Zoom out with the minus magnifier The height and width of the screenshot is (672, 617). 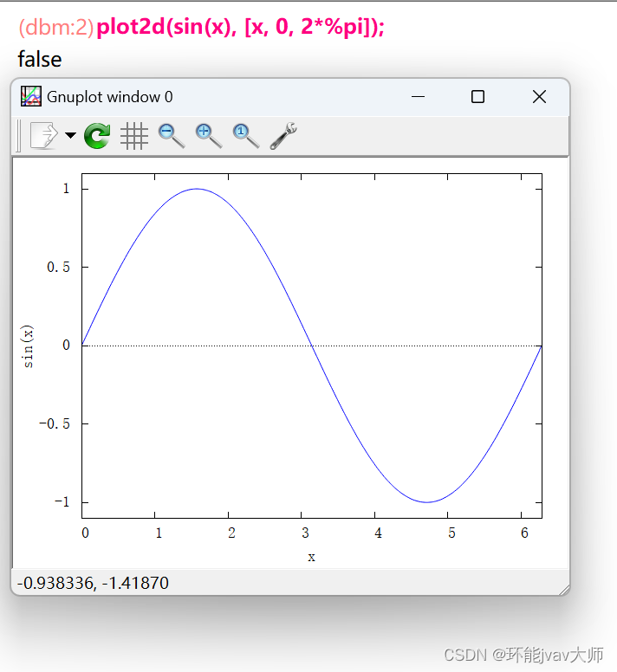[x=172, y=136]
